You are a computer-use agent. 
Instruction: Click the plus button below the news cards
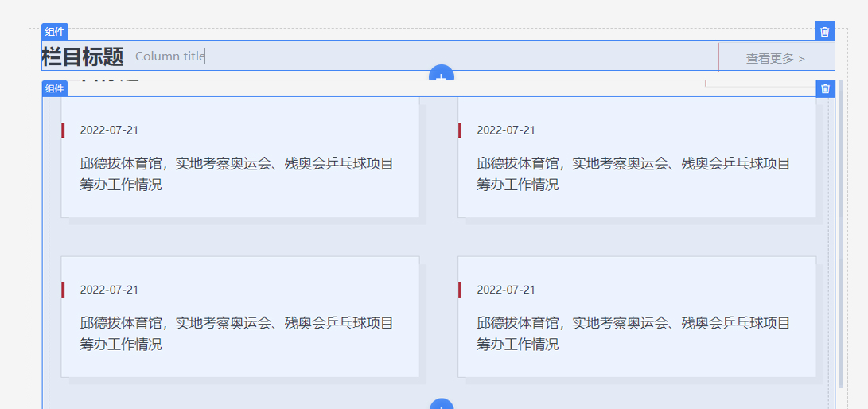tap(441, 404)
